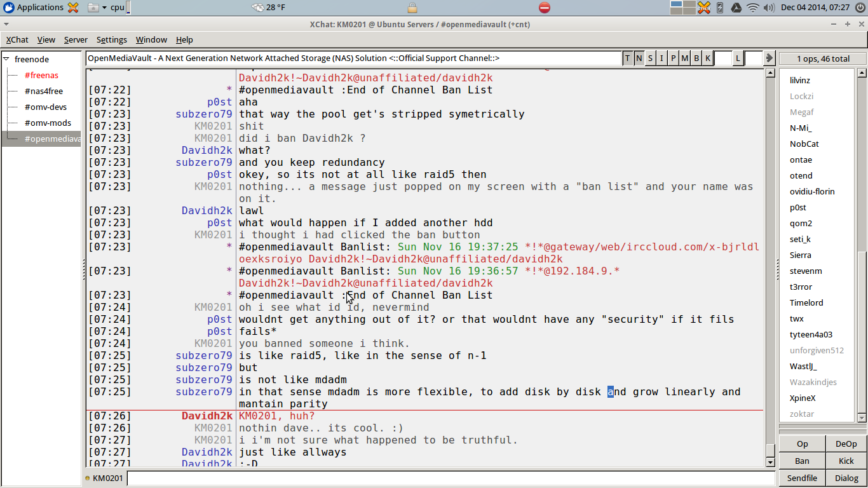The height and width of the screenshot is (488, 868).
Task: Select user NobCat in user list
Action: click(804, 144)
